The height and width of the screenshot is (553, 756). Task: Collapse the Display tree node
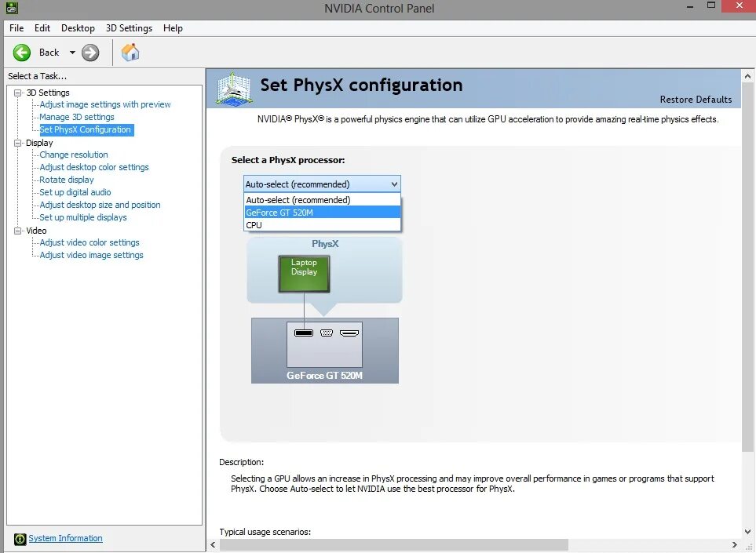click(x=18, y=143)
